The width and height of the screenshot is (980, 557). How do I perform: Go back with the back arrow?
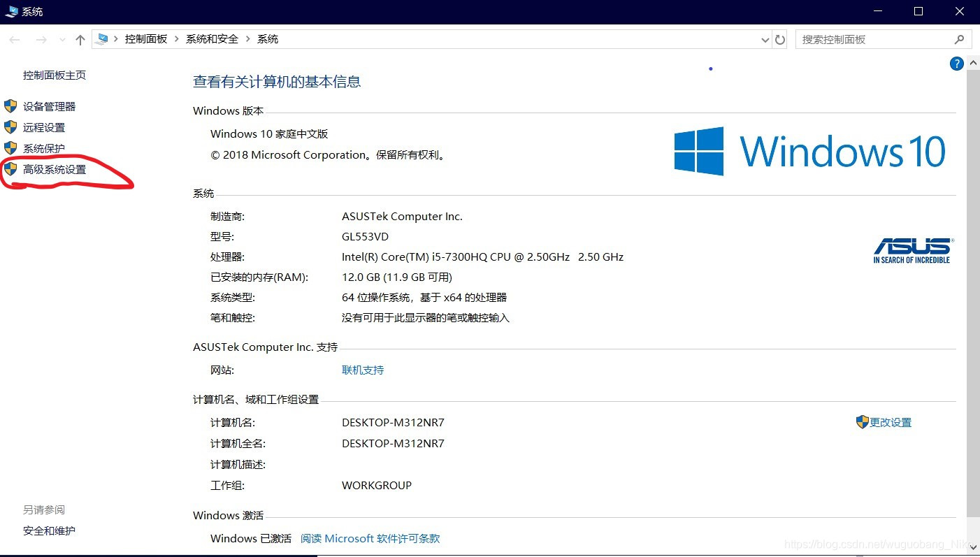15,40
